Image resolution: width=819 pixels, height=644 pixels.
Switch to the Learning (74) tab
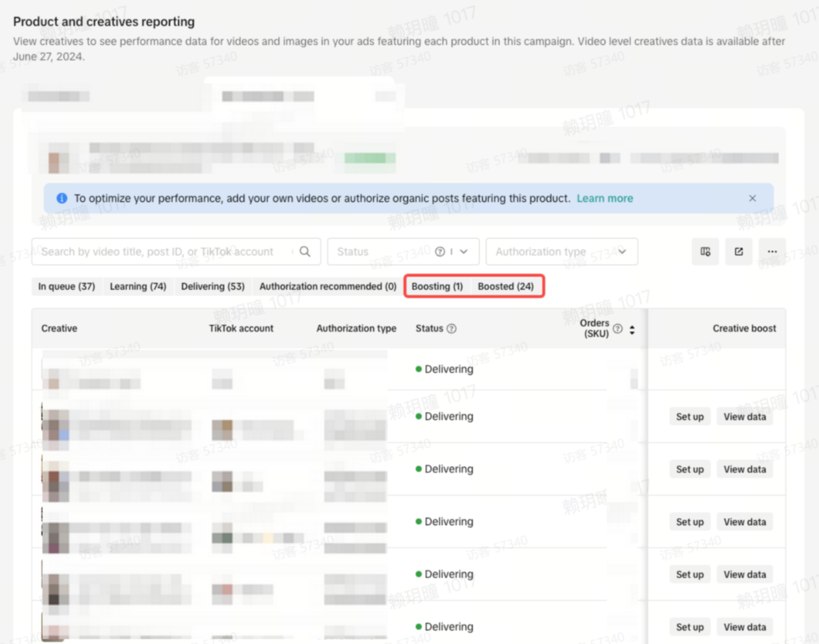click(138, 286)
